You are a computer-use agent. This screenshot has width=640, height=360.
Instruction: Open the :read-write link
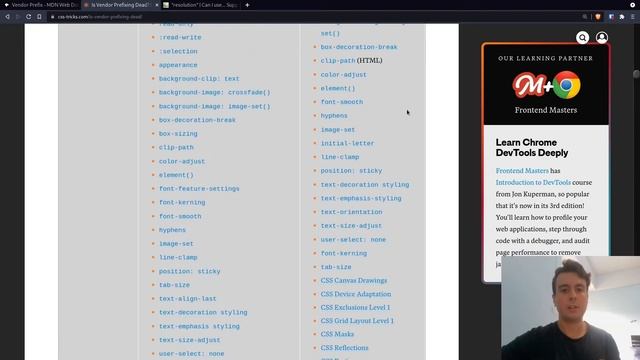pos(180,37)
